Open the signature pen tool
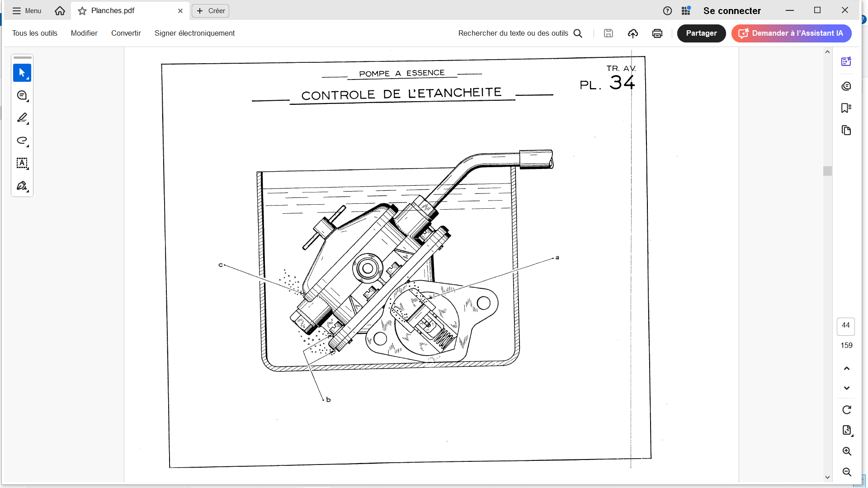The image size is (868, 488). pos(22,186)
